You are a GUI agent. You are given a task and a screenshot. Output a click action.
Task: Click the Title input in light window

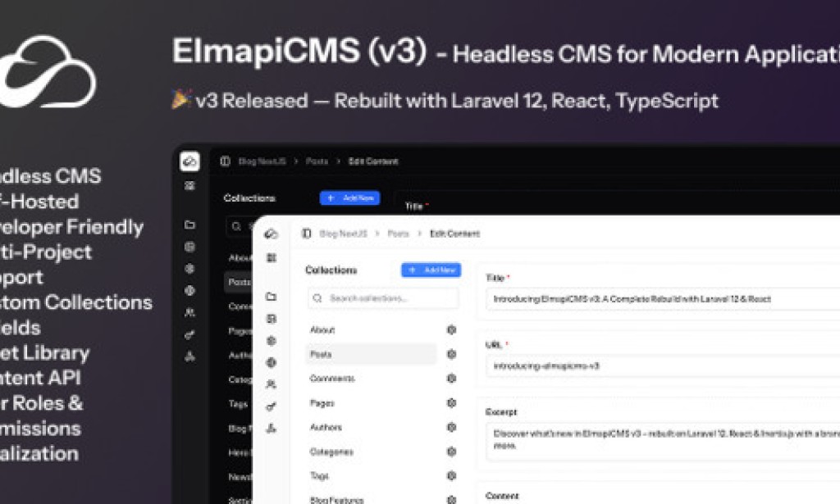(x=663, y=299)
